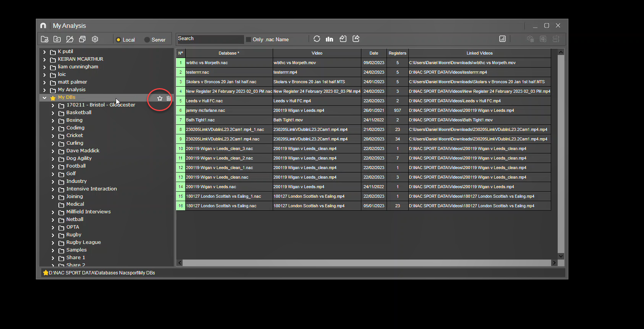644x329 pixels.
Task: Click the Skolars v Broncos .MTS video cell
Action: click(x=317, y=82)
